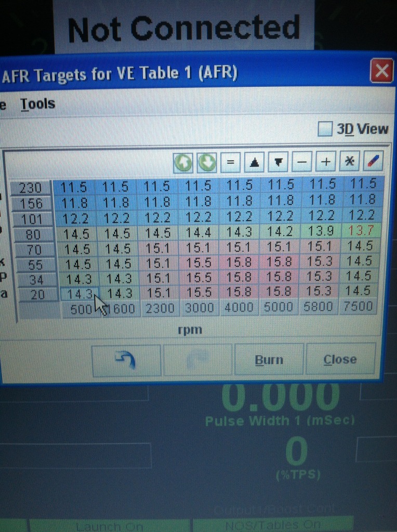Click the red-blue interpolate toolbar icon
The image size is (397, 532).
[373, 160]
